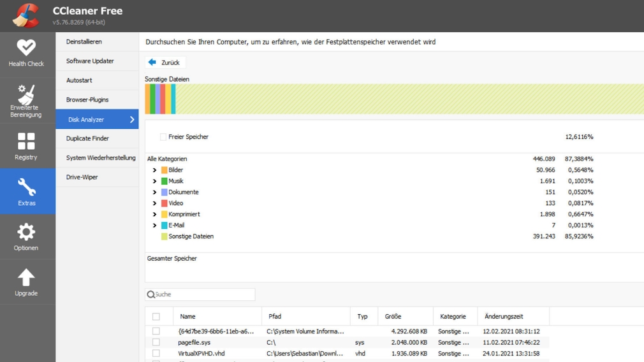Select the Sonstige Dateien category row

point(394,236)
